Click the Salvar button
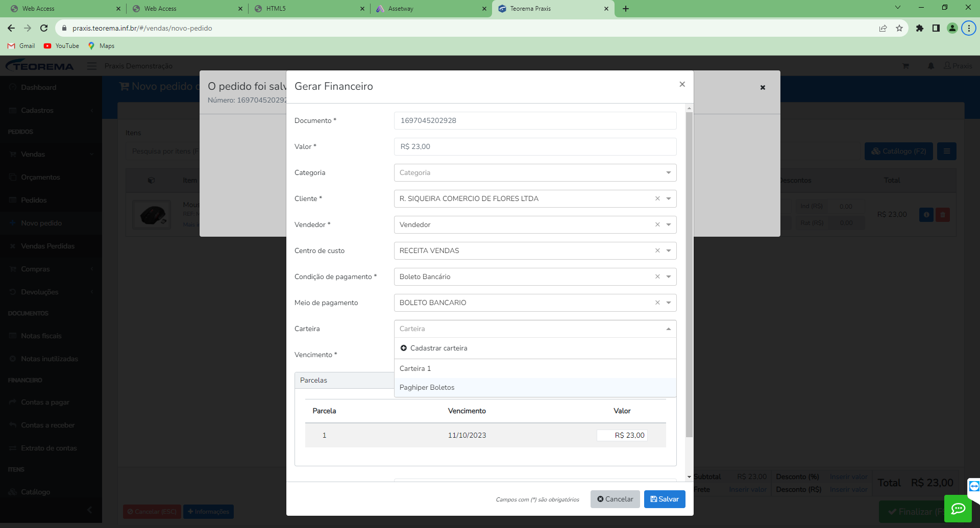The image size is (980, 528). point(665,499)
